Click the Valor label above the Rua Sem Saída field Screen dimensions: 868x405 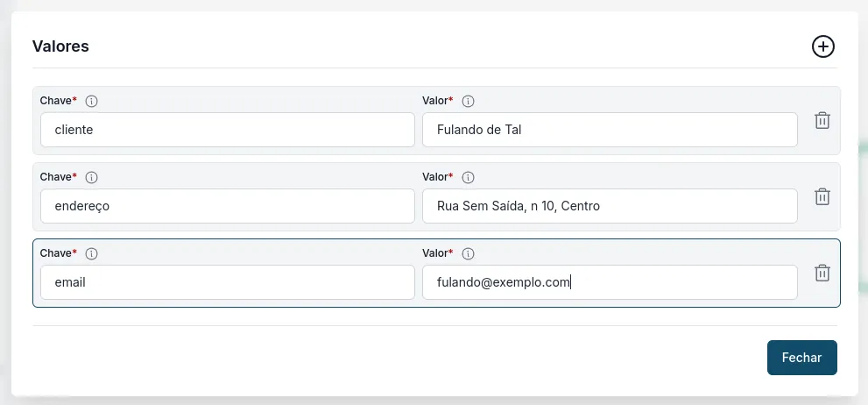437,177
